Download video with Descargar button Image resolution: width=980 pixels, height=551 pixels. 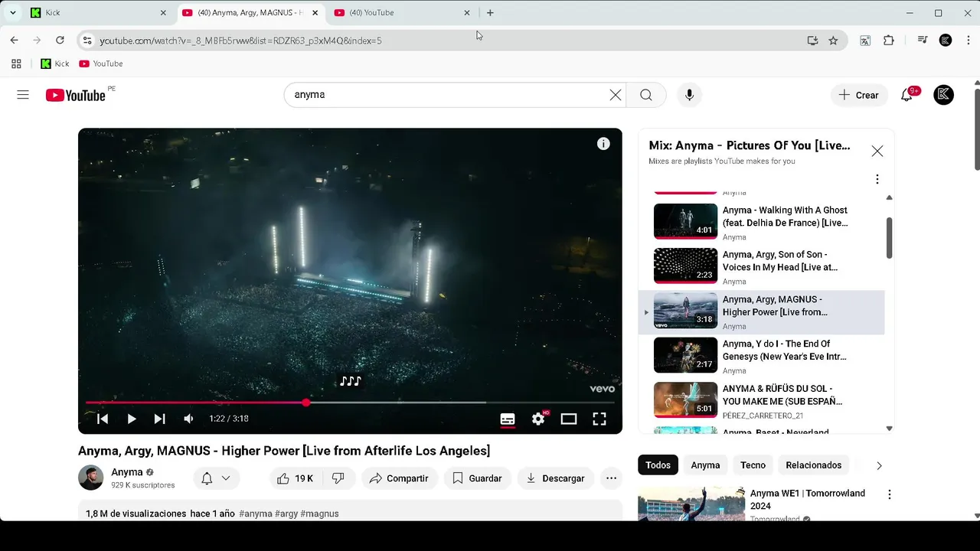(555, 478)
